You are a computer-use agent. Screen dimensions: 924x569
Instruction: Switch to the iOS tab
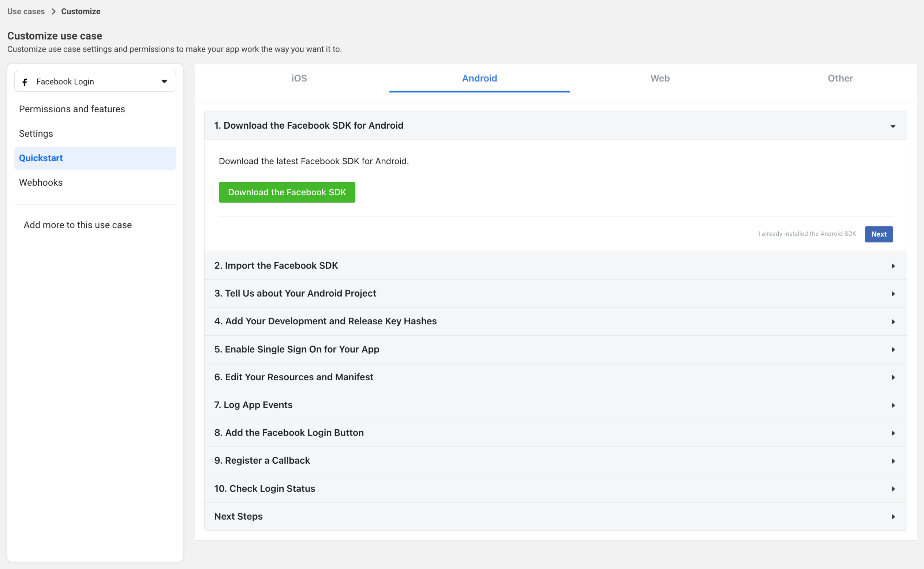(299, 78)
